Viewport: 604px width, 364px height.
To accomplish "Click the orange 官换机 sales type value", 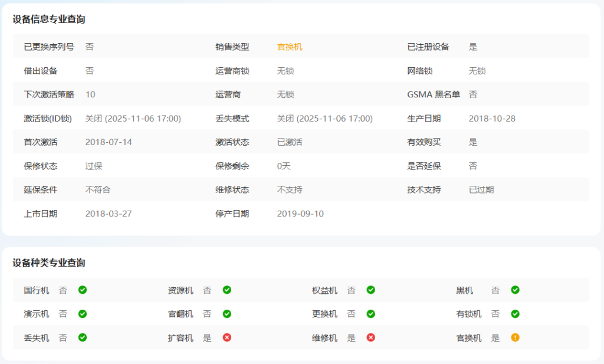I will [x=290, y=47].
